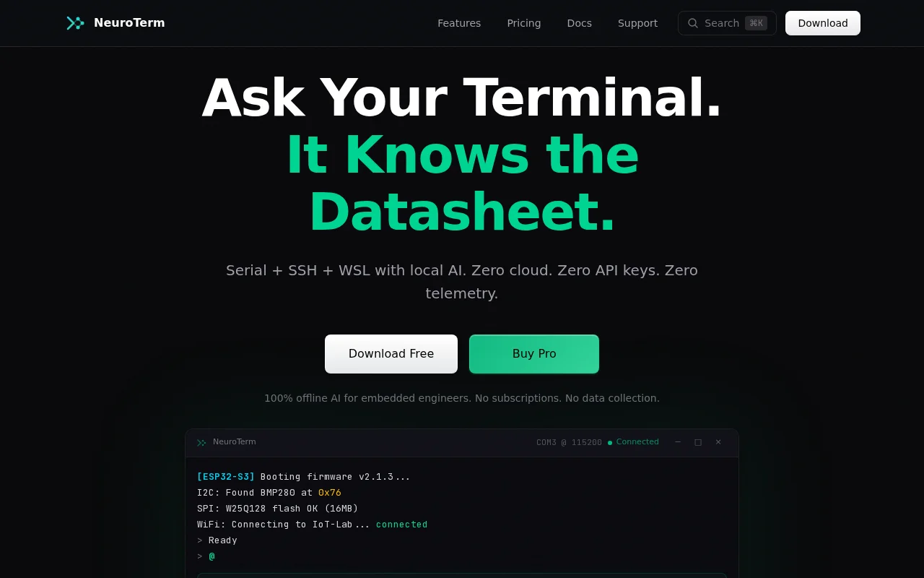This screenshot has height=578, width=924.
Task: Click the '> Ready' terminal line
Action: [x=217, y=540]
